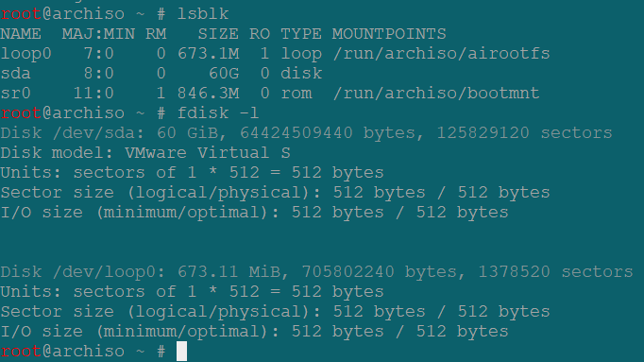Click the MOUNTPOINTS column header
The width and height of the screenshot is (644, 362).
point(389,34)
